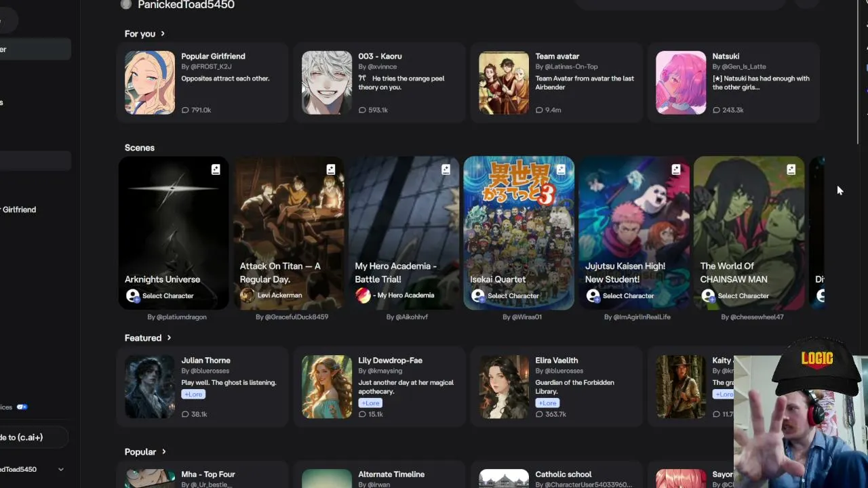Expand the Popular section chevron
868x488 pixels.
tap(163, 452)
